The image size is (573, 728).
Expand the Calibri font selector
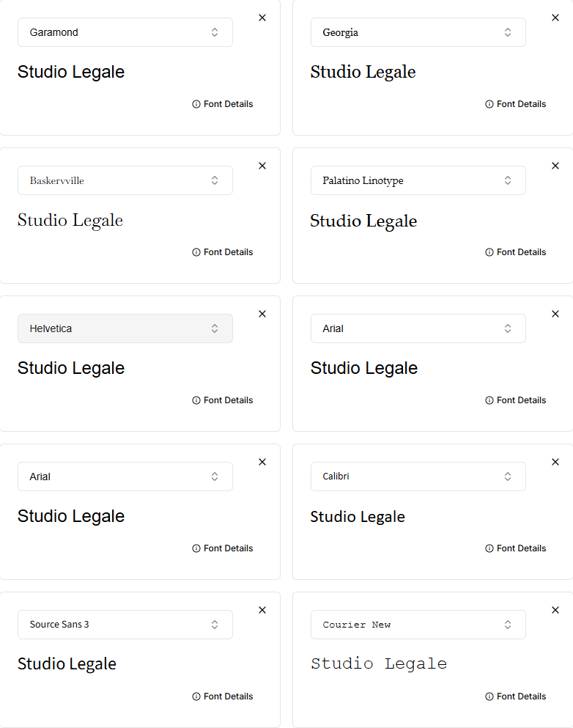pyautogui.click(x=418, y=477)
